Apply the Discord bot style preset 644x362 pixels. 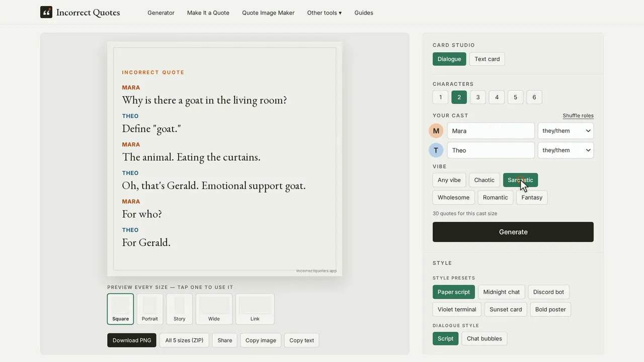548,292
